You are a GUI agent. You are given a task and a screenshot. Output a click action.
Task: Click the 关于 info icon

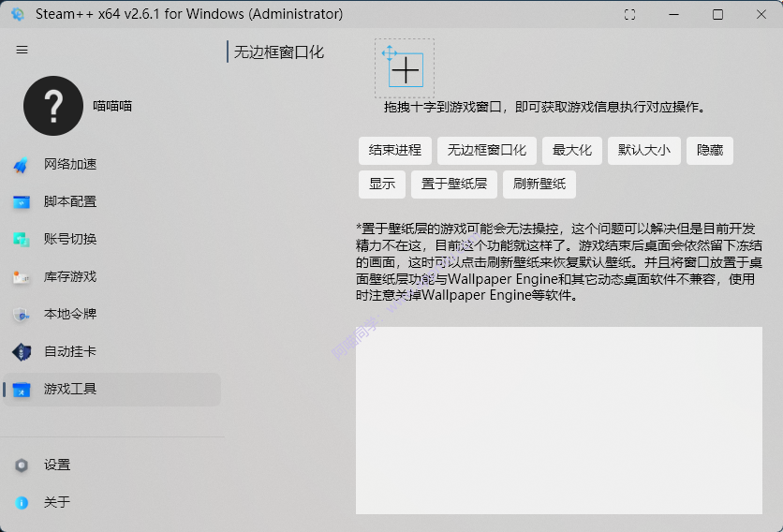(x=21, y=503)
